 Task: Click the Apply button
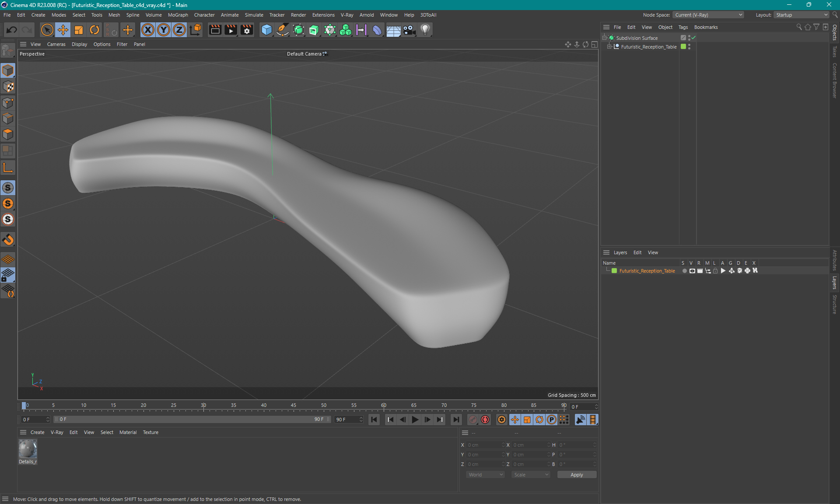(x=577, y=475)
